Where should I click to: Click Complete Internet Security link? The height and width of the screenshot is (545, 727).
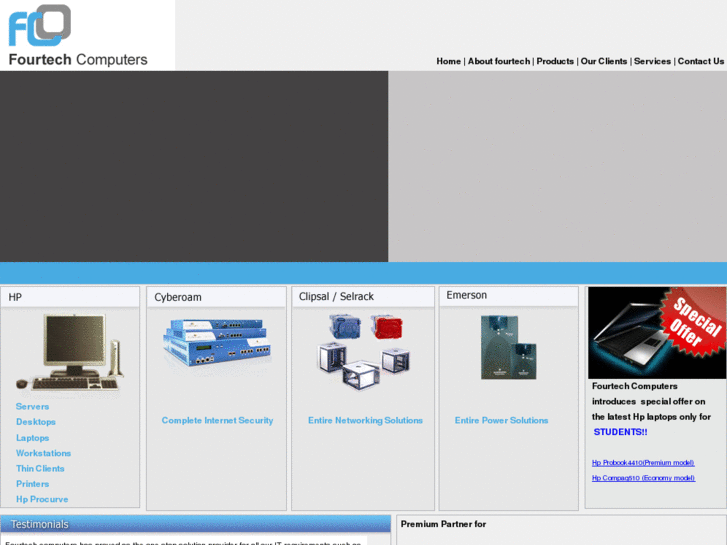(217, 420)
